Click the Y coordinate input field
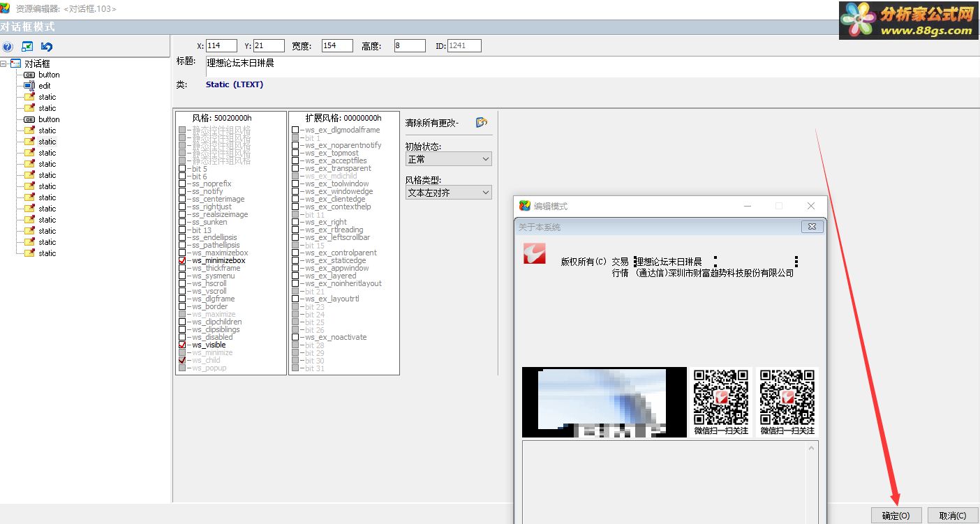 tap(269, 45)
